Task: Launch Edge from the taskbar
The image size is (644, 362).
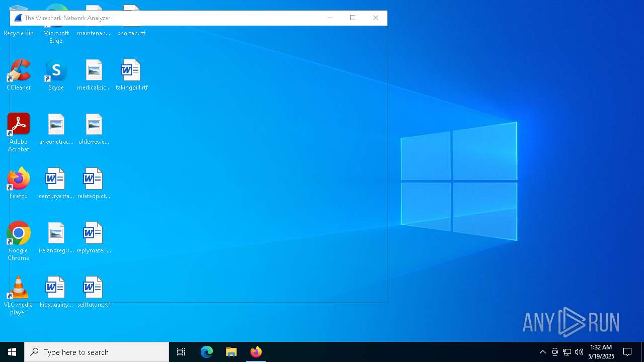Action: (207, 352)
